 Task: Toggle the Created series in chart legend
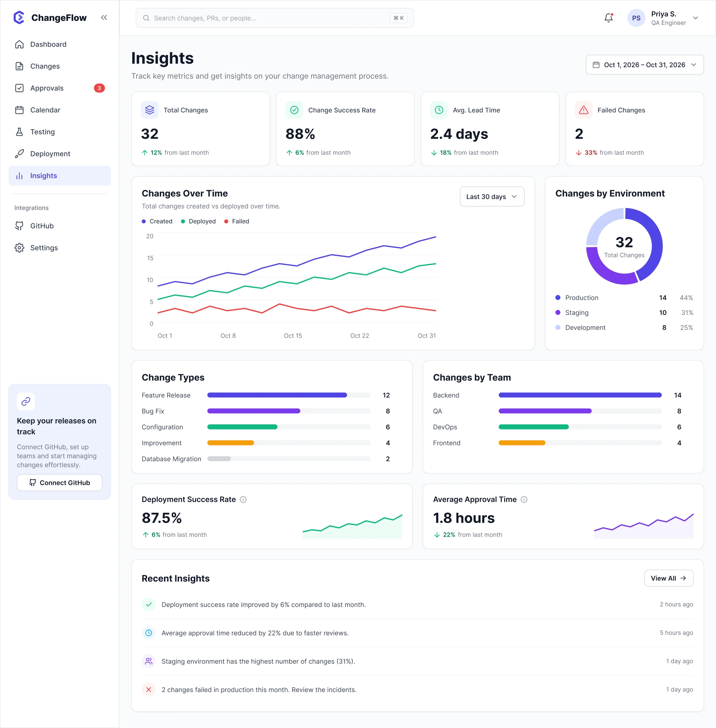coord(157,221)
